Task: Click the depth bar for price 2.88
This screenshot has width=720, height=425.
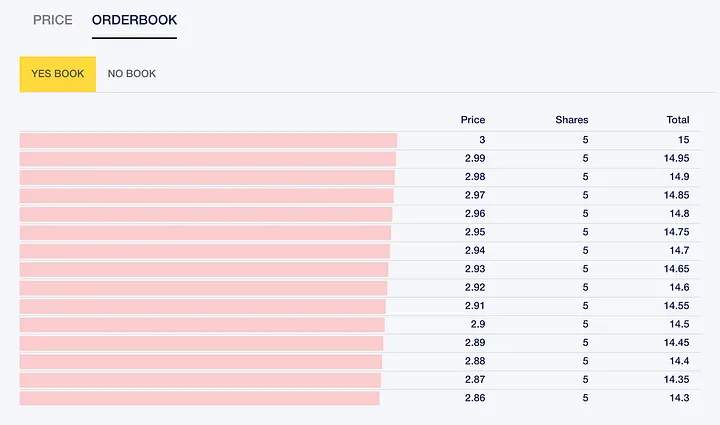Action: 201,361
